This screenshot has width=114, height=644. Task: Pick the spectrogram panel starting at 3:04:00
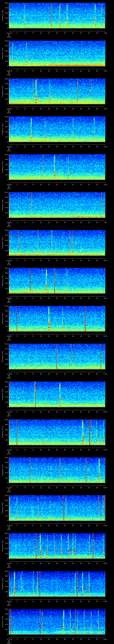pyautogui.click(x=57, y=129)
